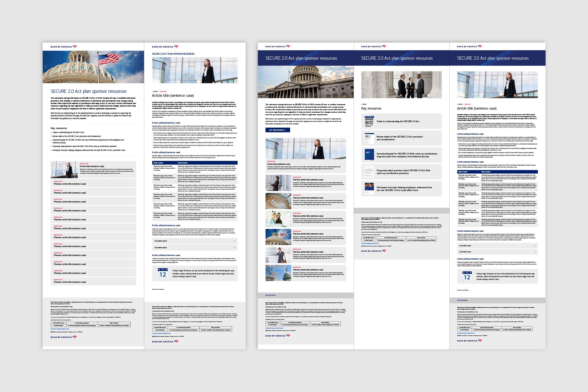This screenshot has width=588, height=392.
Task: Click KEY RESOURCES > footer link on Capitol banner page
Action: point(271,295)
